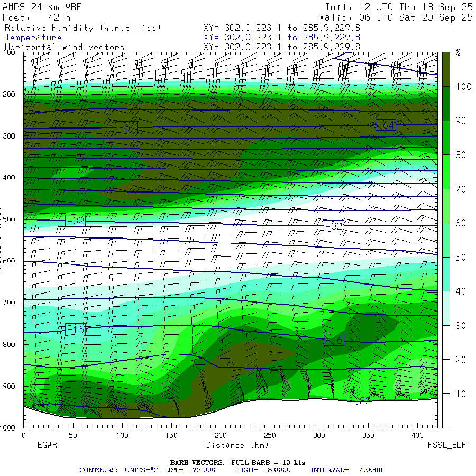Click the '250' distance axis label
Image resolution: width=476 pixels, height=476 pixels.
point(270,435)
